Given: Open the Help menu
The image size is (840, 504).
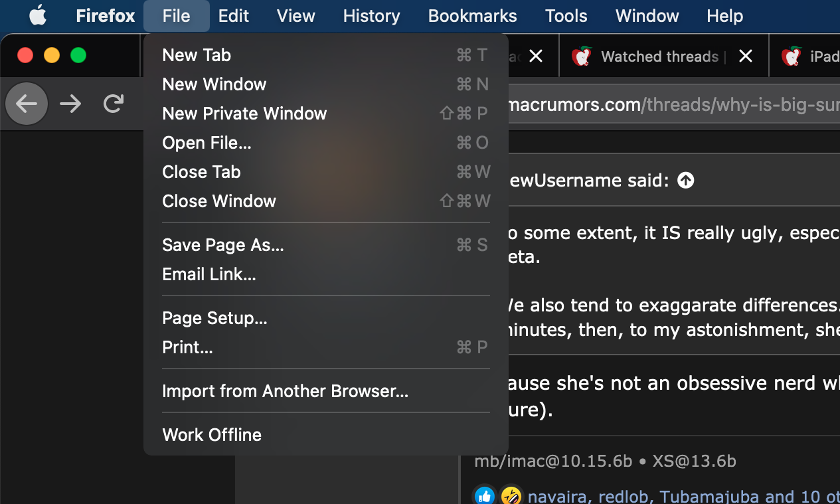Looking at the screenshot, I should point(724,16).
